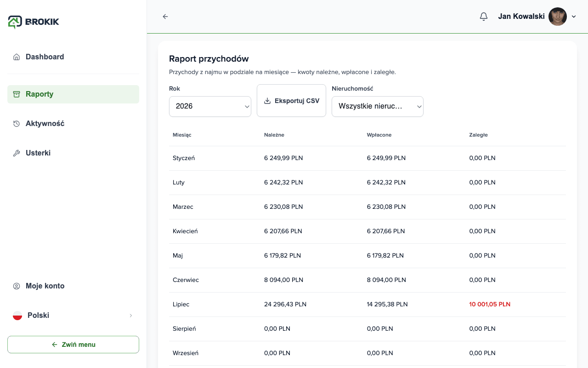Open the Rok 2026 dropdown
Image resolution: width=588 pixels, height=368 pixels.
pyautogui.click(x=210, y=106)
